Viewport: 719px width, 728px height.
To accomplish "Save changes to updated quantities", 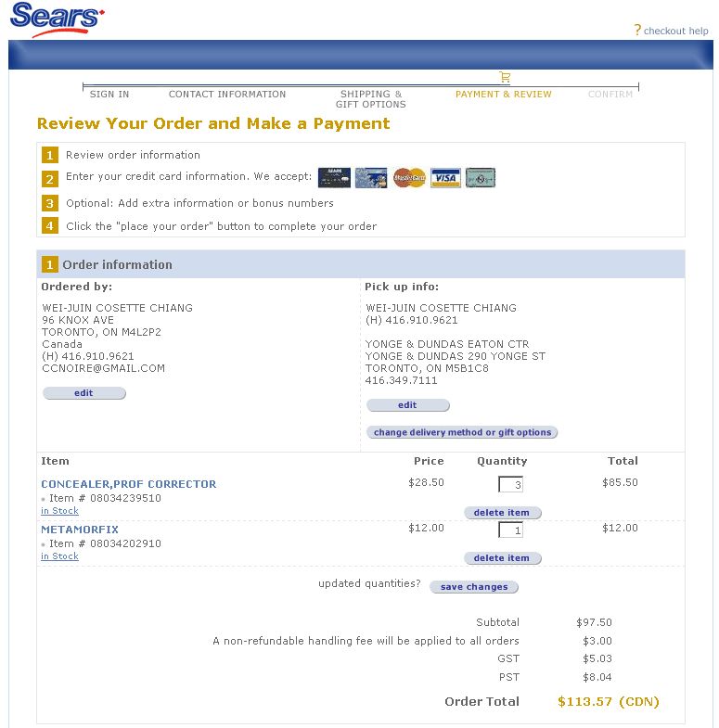I will click(474, 587).
